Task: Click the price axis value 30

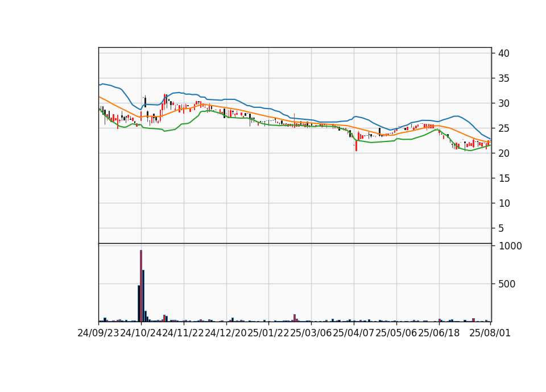Action: pos(504,103)
